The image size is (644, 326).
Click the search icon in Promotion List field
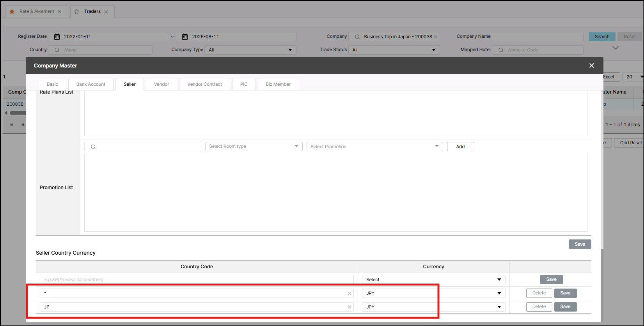pyautogui.click(x=93, y=147)
